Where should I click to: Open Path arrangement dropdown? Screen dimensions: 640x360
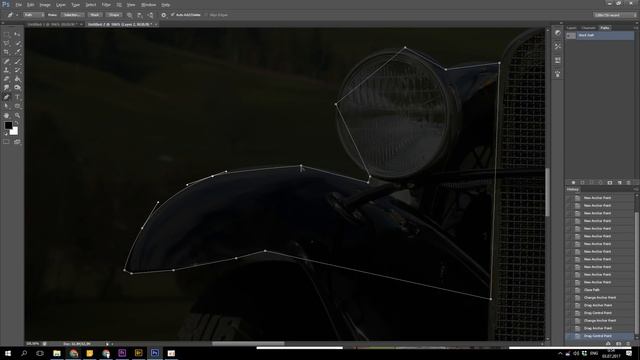click(151, 15)
